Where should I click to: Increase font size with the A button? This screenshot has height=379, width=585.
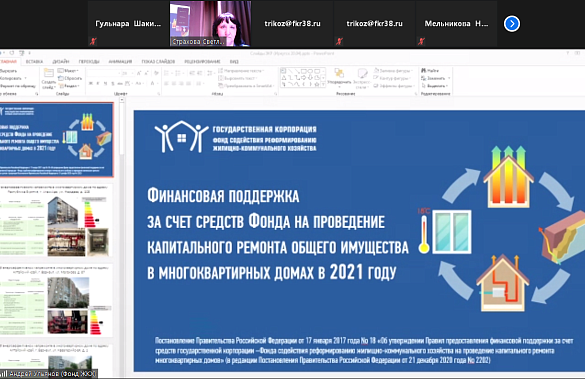point(138,73)
